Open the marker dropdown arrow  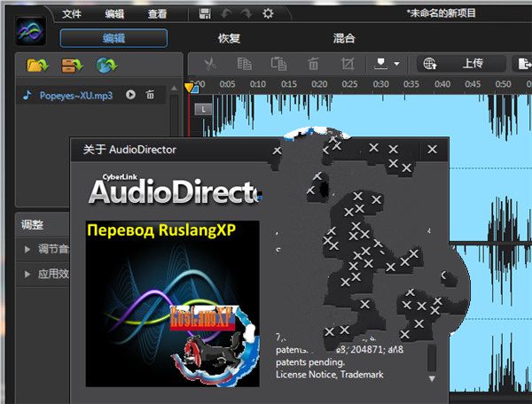[x=396, y=64]
